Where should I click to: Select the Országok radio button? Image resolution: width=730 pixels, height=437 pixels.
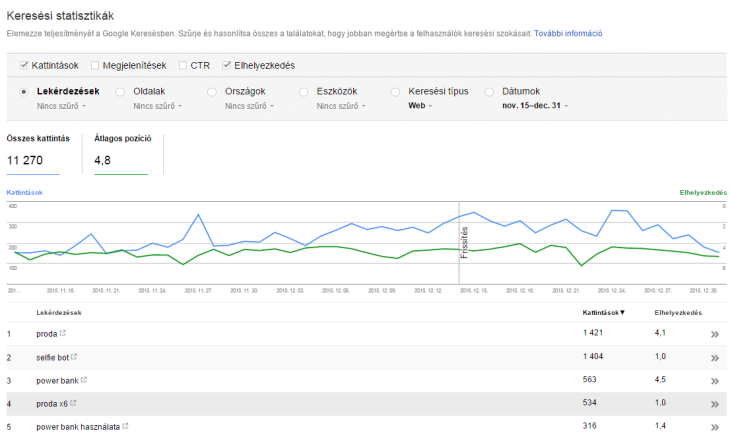[212, 92]
